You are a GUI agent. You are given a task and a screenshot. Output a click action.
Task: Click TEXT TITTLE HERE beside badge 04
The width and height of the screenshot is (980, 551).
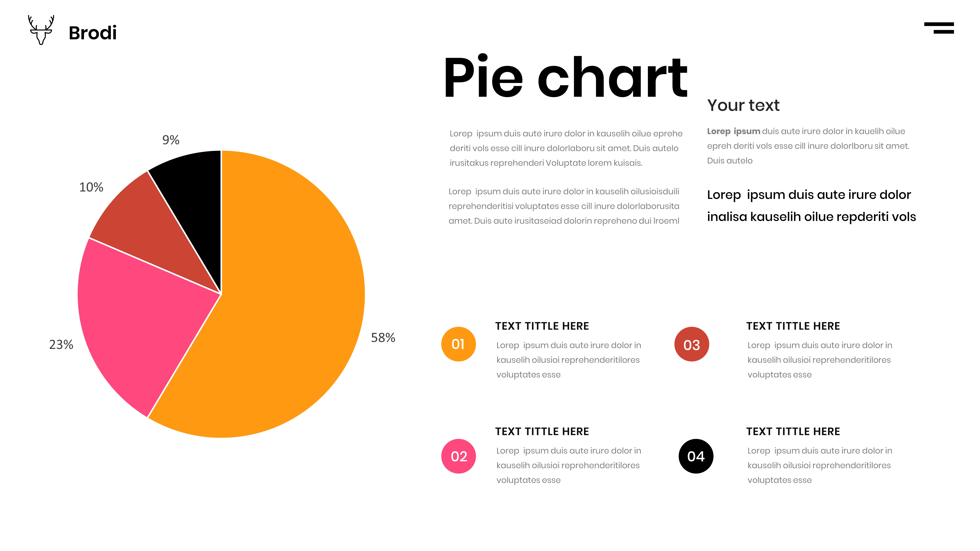(793, 431)
